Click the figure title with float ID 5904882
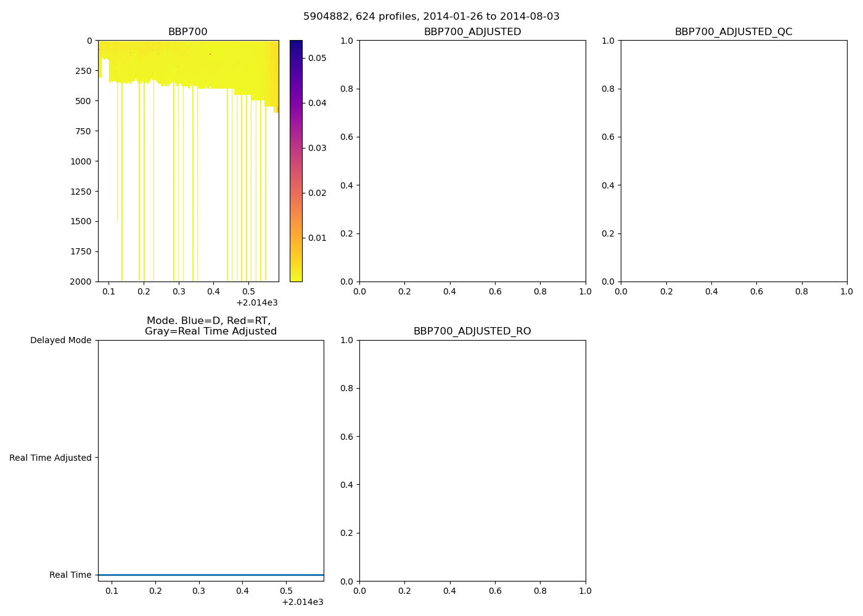 431,17
